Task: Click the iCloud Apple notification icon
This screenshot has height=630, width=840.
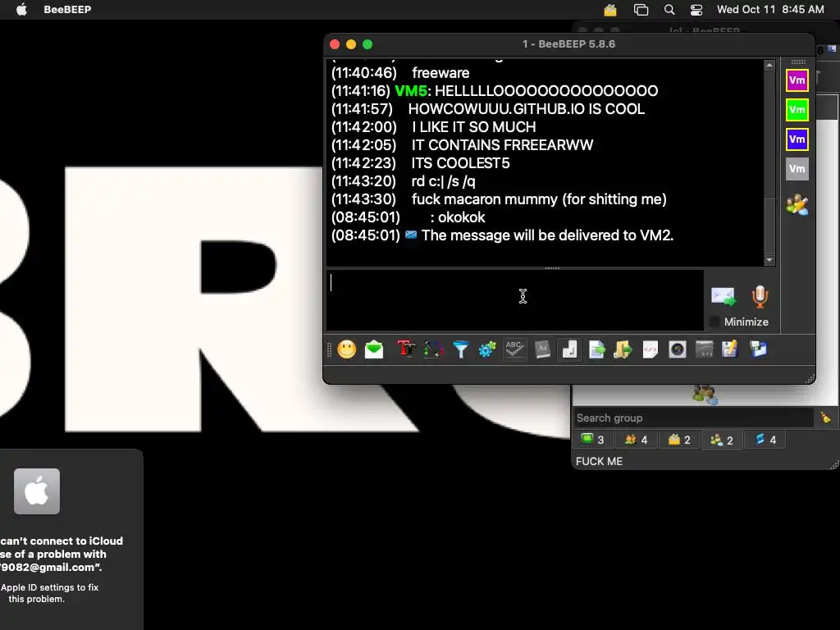Action: click(x=37, y=491)
